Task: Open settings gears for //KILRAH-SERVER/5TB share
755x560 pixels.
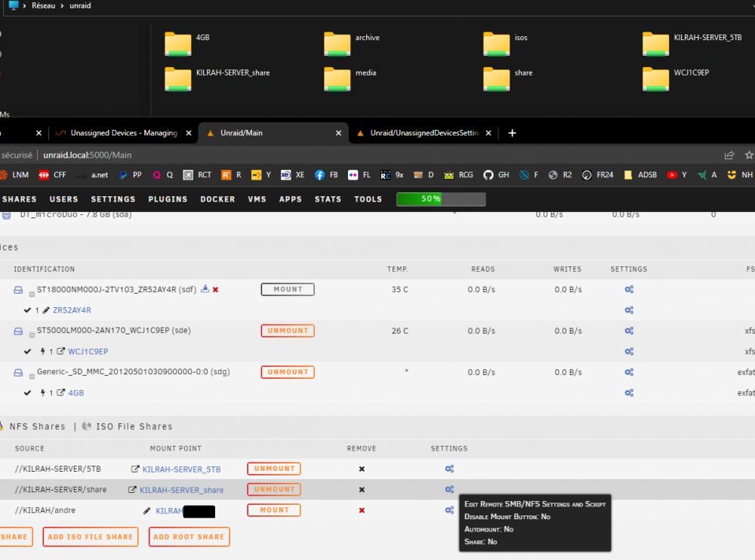Action: 449,469
